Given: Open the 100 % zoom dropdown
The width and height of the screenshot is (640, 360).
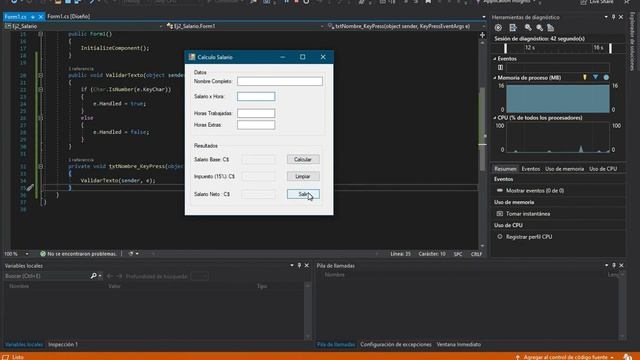Looking at the screenshot, I should pos(27,254).
